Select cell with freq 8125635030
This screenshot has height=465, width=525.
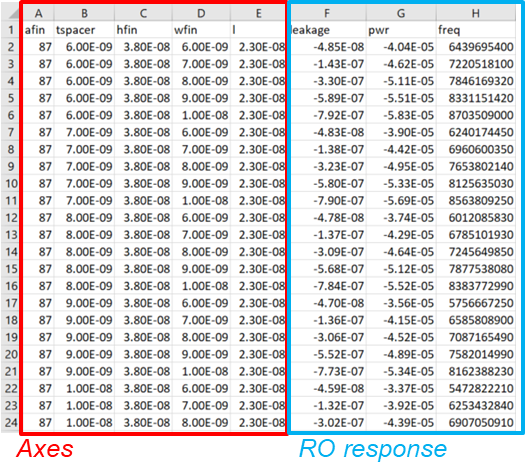coord(476,183)
